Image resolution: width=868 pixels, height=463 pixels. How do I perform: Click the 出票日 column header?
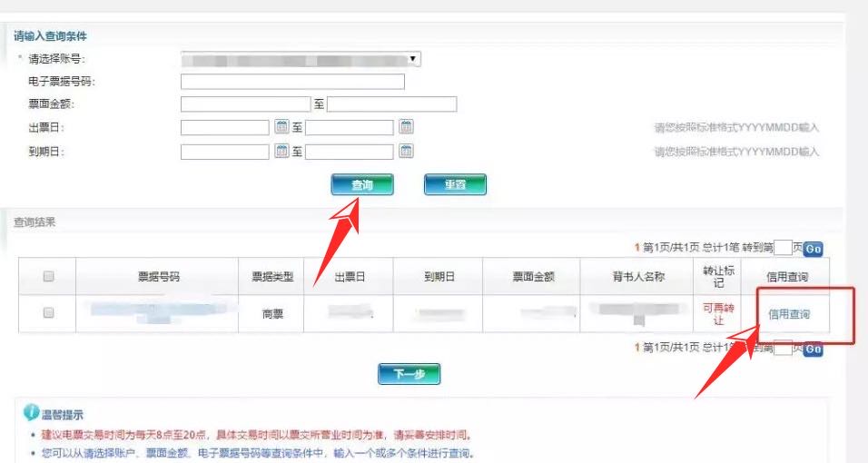point(350,276)
